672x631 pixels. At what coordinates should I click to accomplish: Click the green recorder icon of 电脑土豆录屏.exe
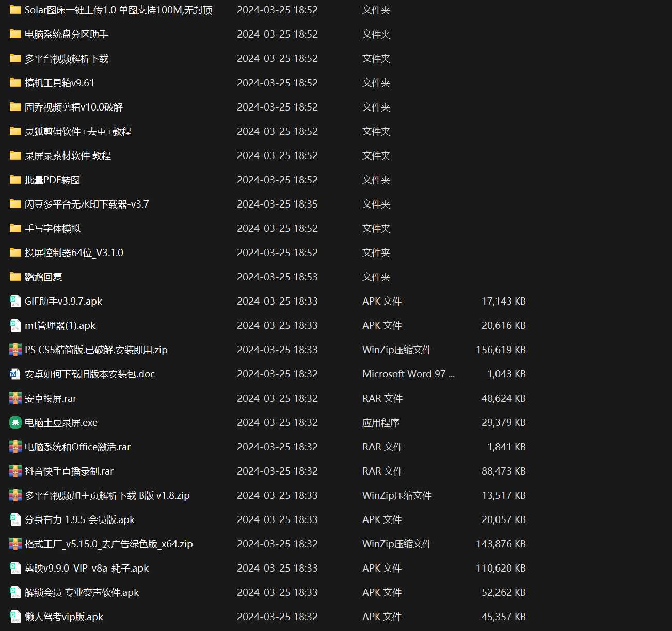[x=14, y=422]
